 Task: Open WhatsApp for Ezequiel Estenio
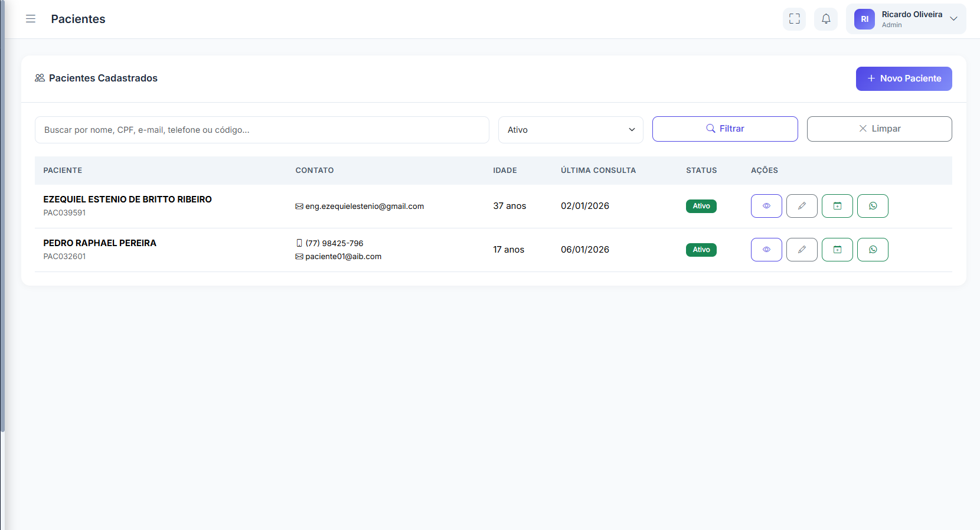[x=873, y=206]
